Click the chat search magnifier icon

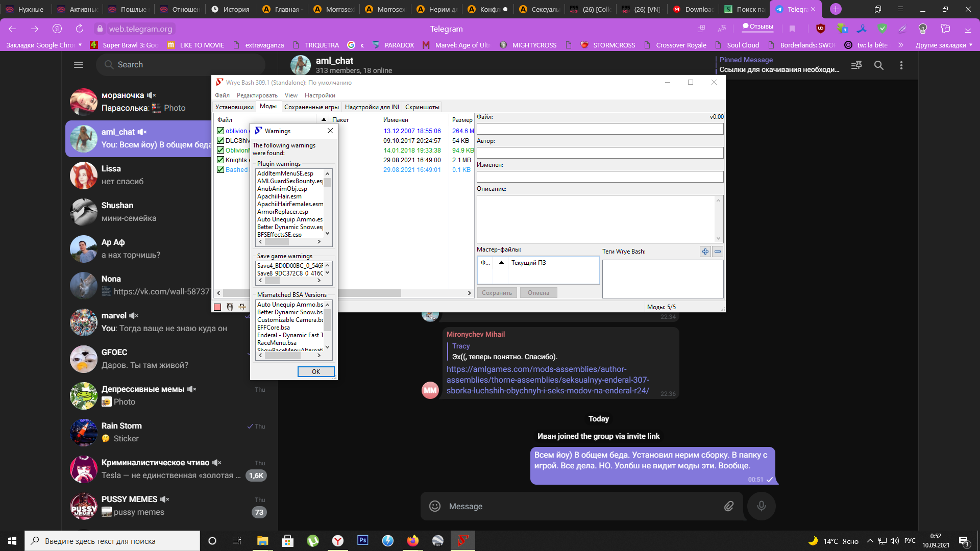[878, 65]
